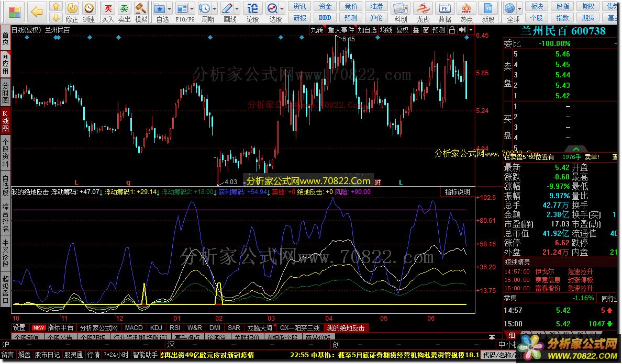Click the green 卖出 sell icon

click(124, 8)
